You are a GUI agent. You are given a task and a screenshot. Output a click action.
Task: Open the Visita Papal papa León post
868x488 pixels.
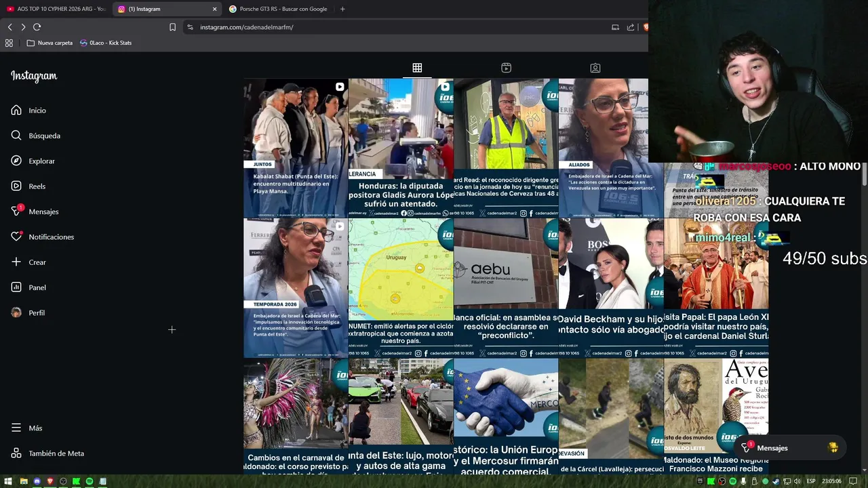coord(716,288)
